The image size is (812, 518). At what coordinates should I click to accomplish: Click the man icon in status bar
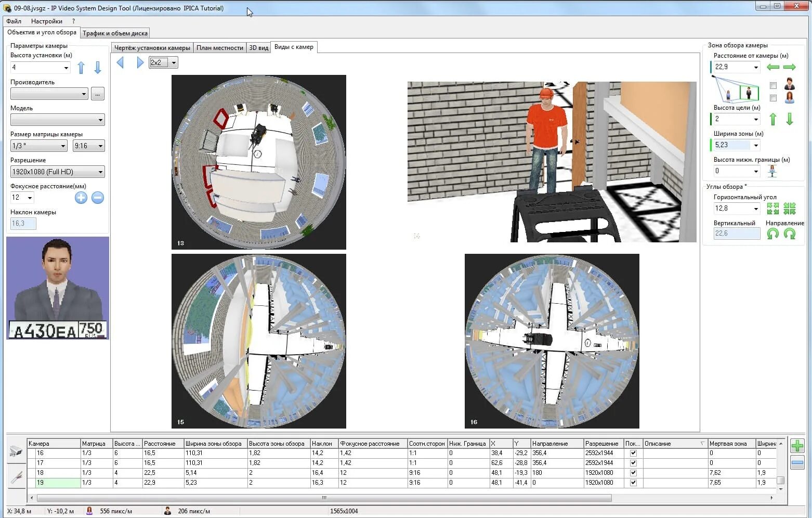(167, 511)
